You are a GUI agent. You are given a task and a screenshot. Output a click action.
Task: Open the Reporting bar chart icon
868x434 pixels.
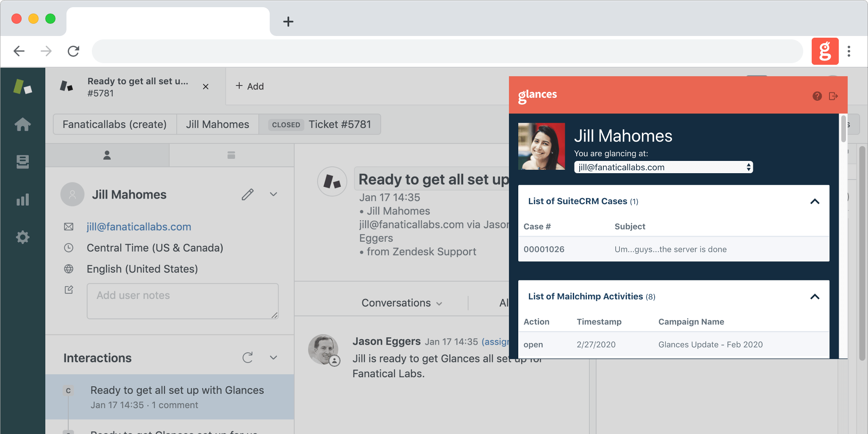click(22, 199)
